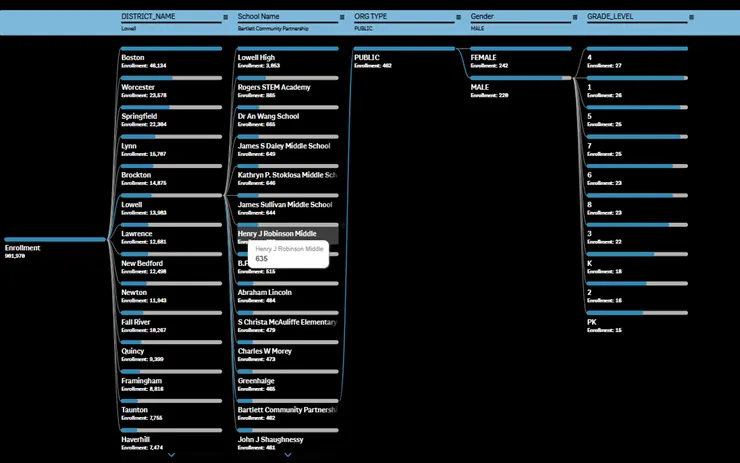Choose the Worcester district node
Screen dimensions: 740x463
point(170,90)
